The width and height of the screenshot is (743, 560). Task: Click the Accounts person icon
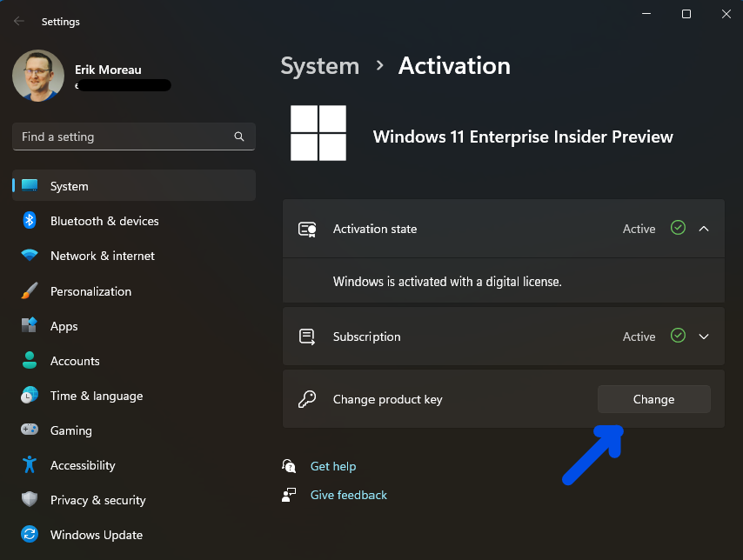[x=30, y=361]
